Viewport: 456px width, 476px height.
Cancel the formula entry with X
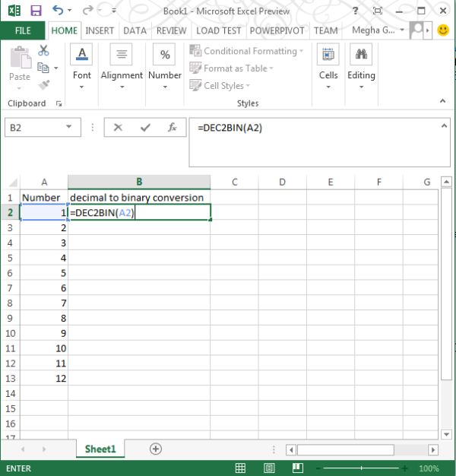(118, 127)
